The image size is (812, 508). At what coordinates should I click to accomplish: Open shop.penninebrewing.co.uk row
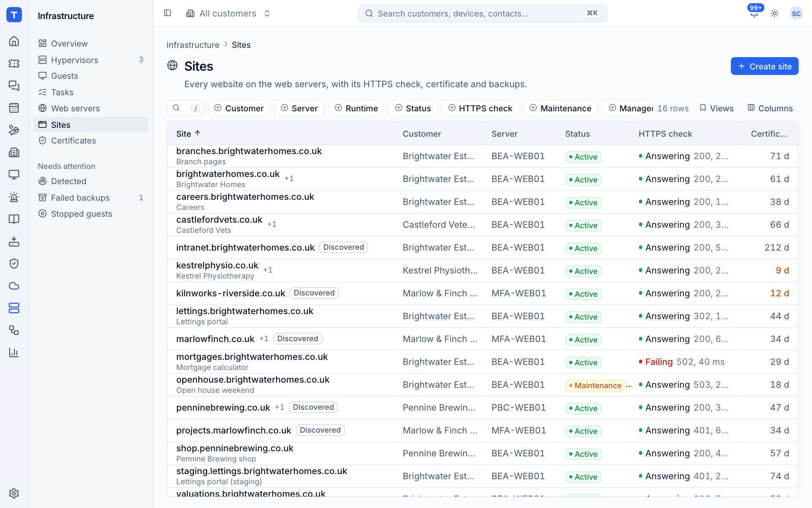(x=483, y=453)
